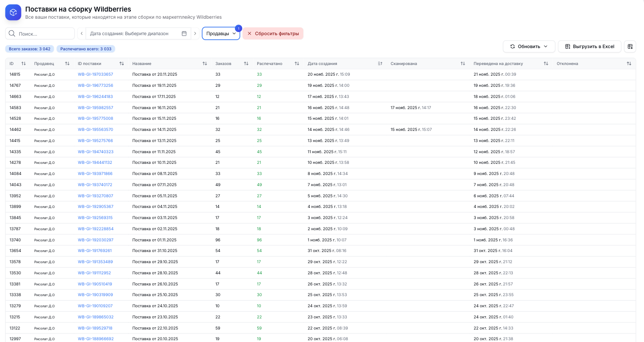Click the Wildberries supplies box logo icon
Viewport: 644px width, 342px height.
pos(13,12)
